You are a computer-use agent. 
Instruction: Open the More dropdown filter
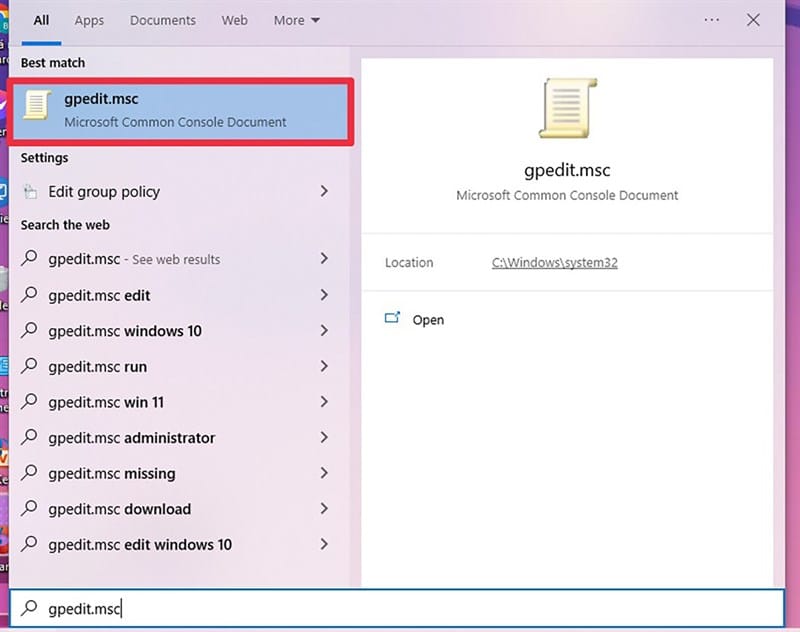pyautogui.click(x=296, y=20)
